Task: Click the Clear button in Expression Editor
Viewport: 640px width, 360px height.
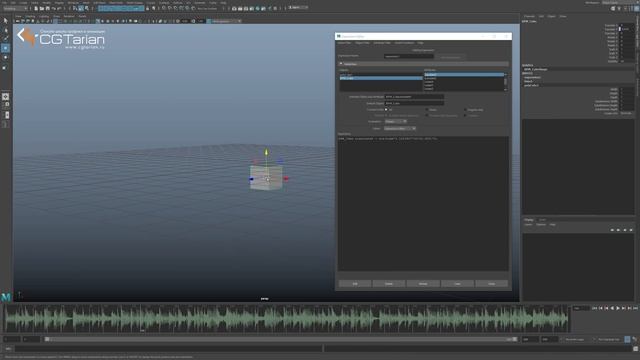Action: pos(457,284)
